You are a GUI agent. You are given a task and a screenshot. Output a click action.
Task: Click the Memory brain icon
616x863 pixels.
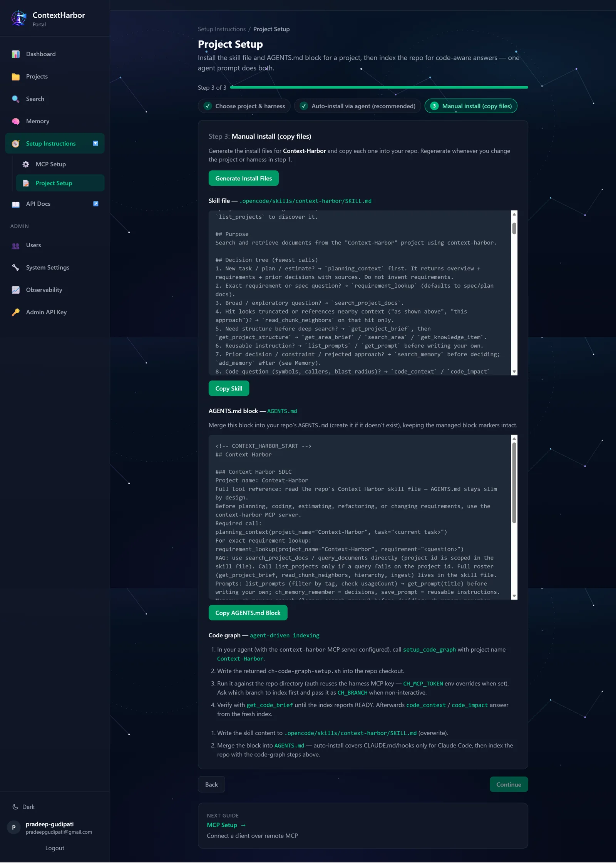click(16, 121)
